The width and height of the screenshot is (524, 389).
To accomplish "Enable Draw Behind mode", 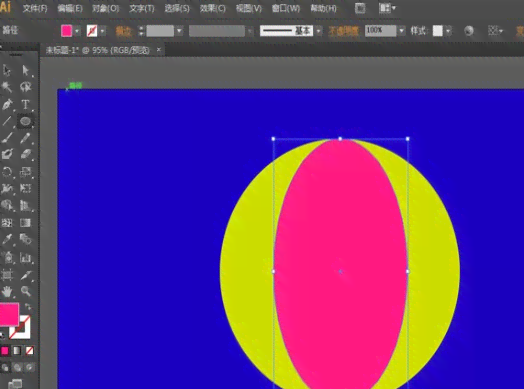I will pos(17,368).
